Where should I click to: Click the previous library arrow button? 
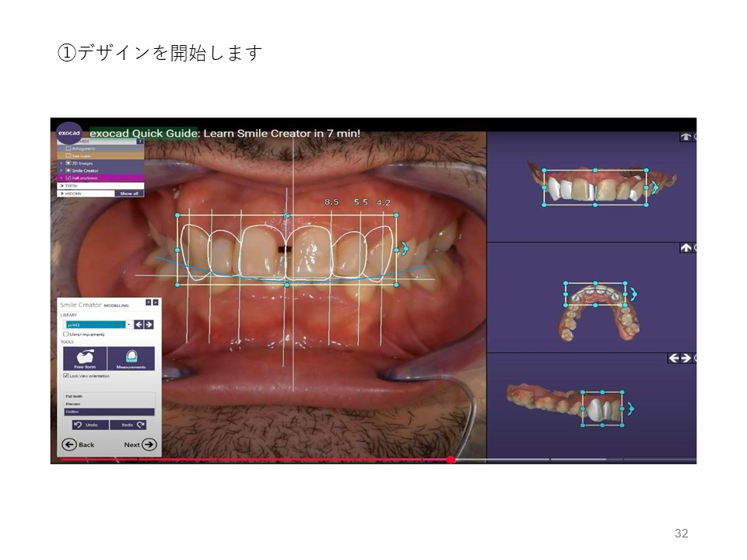coord(139,324)
